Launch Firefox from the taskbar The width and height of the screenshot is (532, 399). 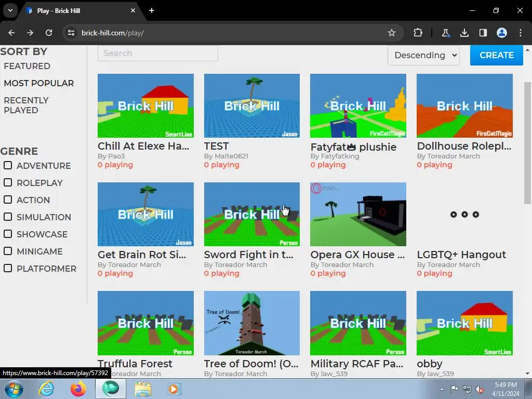pos(78,389)
